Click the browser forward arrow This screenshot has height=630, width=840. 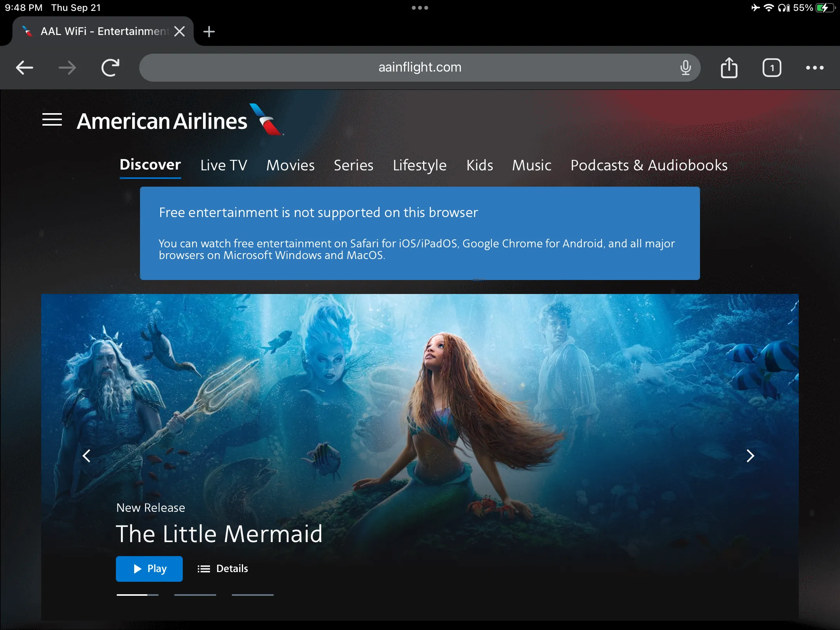pos(67,68)
